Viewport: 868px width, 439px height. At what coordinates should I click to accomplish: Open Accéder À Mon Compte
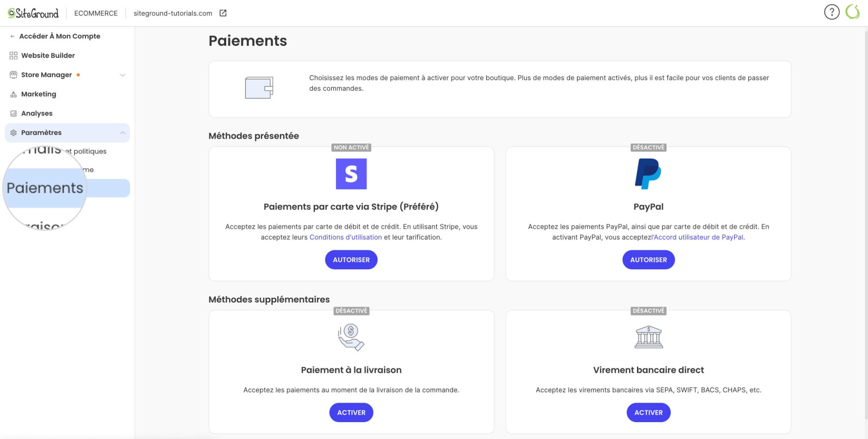pos(60,36)
